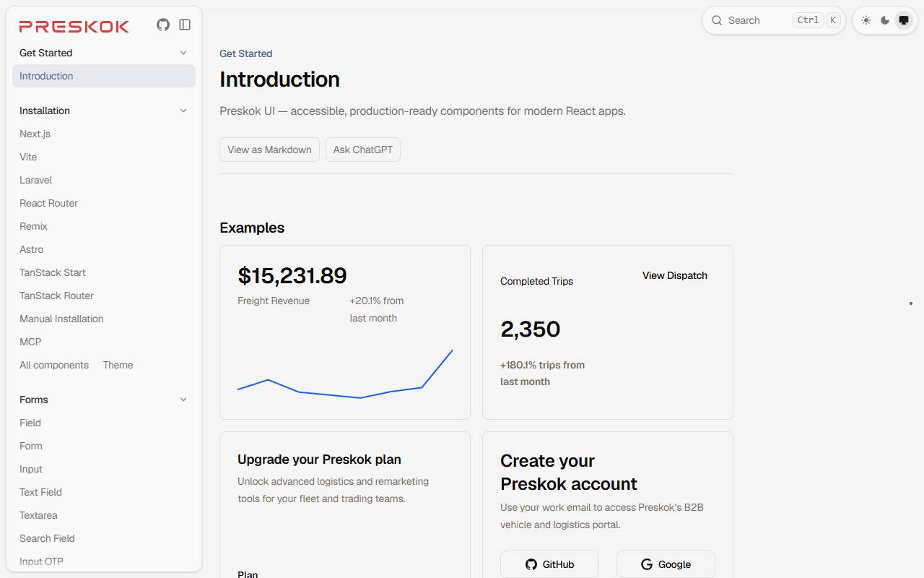Image resolution: width=924 pixels, height=578 pixels.
Task: Collapse the Get Started section chevron
Action: (x=183, y=53)
